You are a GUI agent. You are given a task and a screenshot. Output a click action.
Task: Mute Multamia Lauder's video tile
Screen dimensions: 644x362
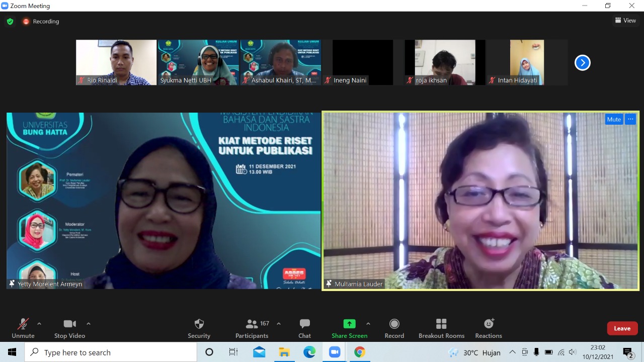(x=614, y=119)
